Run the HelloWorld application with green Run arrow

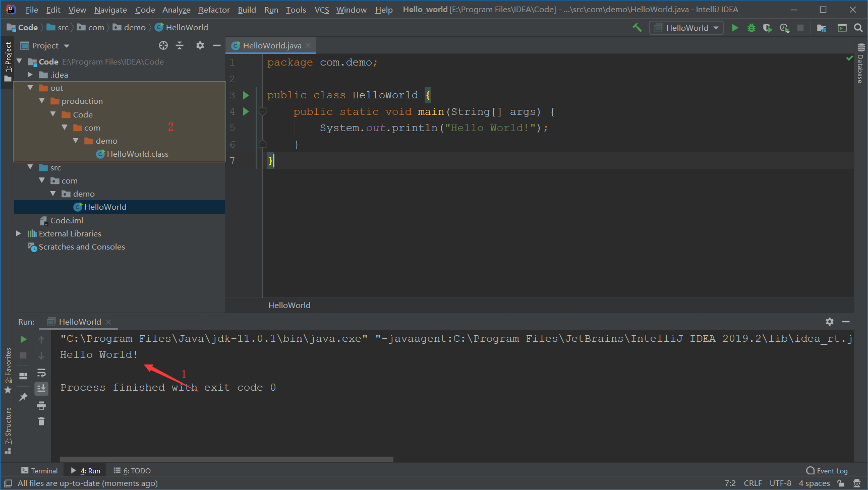[x=735, y=28]
